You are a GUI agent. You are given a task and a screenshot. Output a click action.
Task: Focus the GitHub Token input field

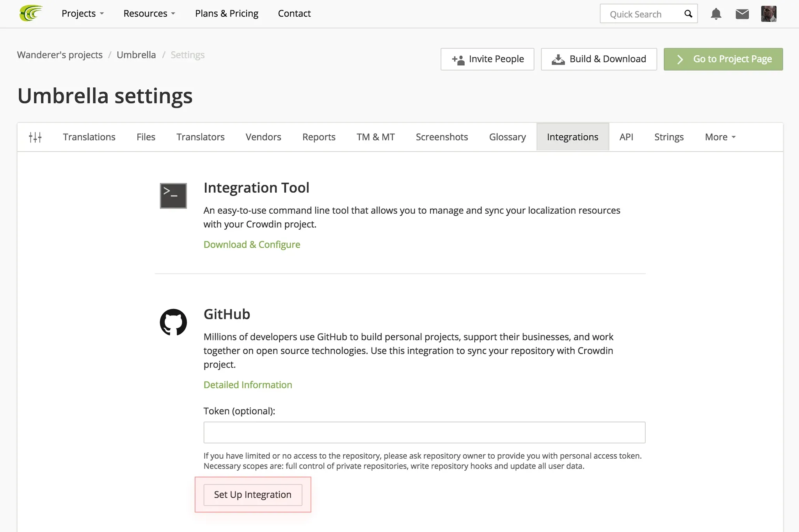424,432
